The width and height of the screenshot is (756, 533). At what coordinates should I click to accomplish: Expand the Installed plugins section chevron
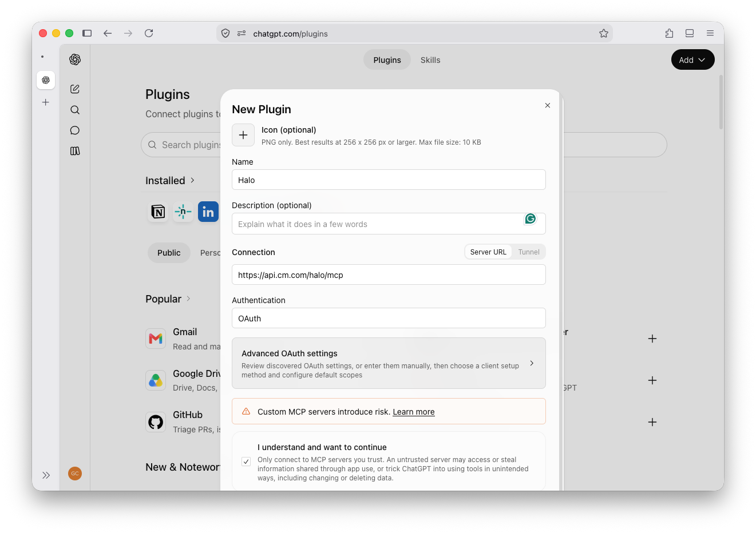point(192,180)
